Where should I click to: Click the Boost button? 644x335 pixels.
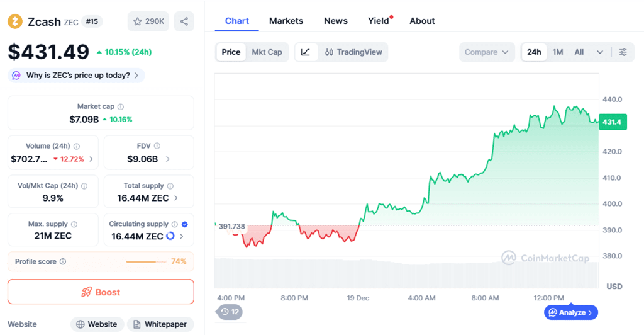click(101, 292)
